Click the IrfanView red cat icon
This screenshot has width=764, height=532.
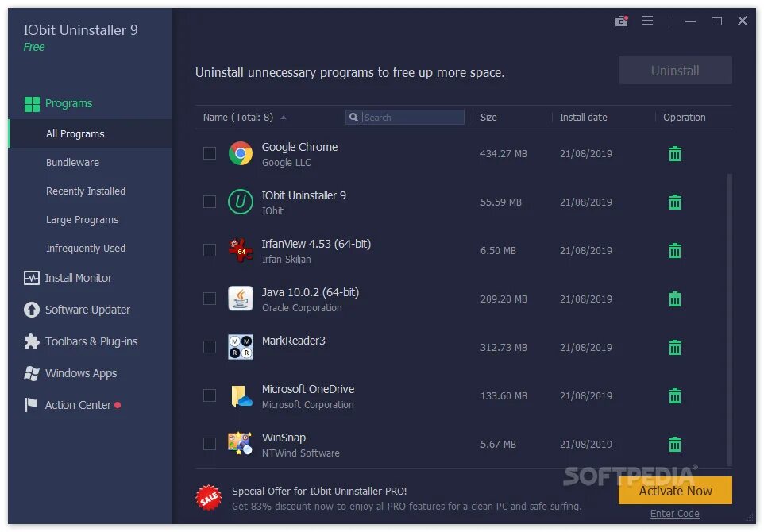click(241, 250)
